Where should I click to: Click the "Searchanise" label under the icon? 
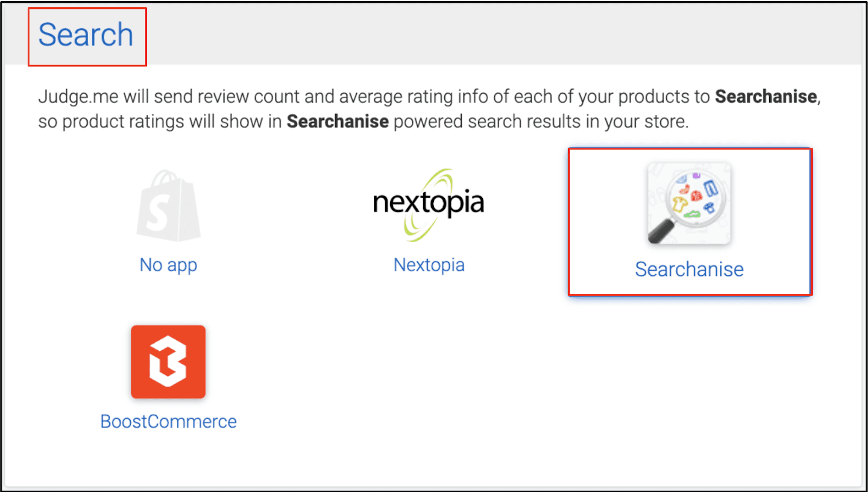coord(689,269)
